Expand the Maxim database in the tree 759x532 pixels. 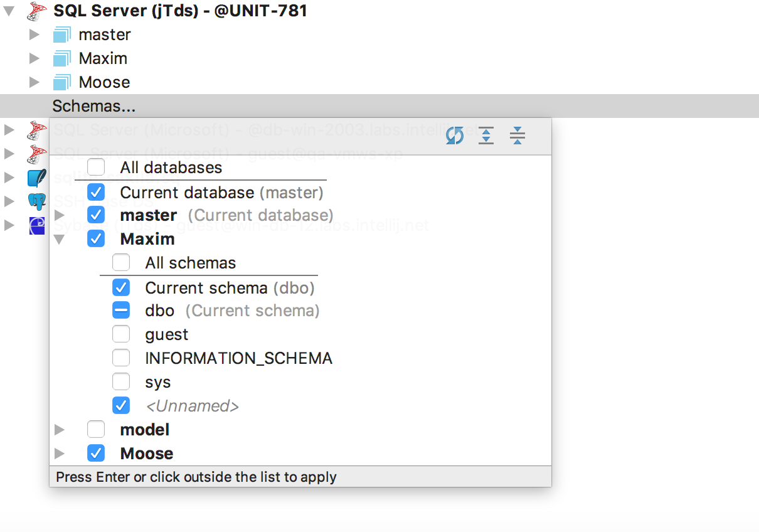(x=34, y=58)
